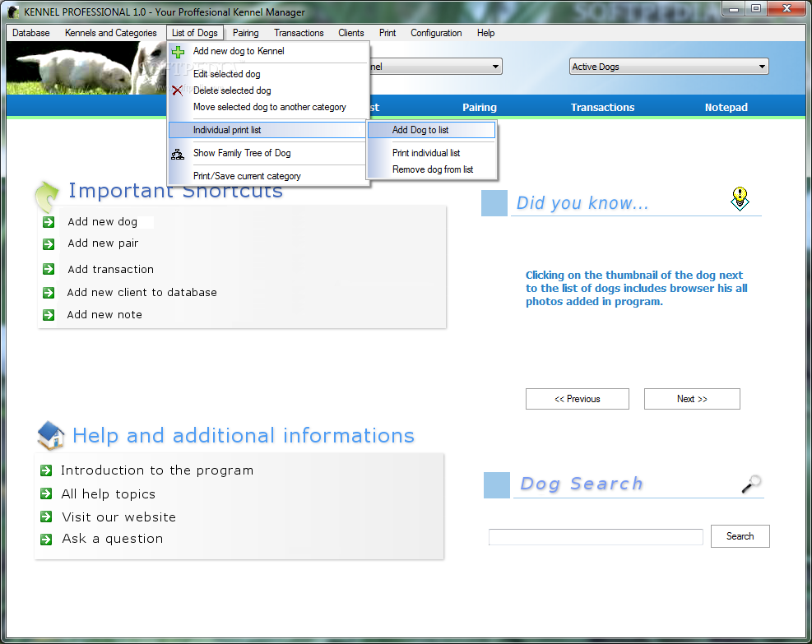Open Visit our website link
Viewport: 812px width, 644px height.
[119, 517]
